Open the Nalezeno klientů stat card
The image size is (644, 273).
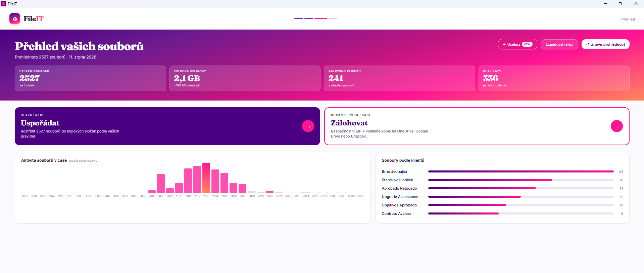[399, 78]
